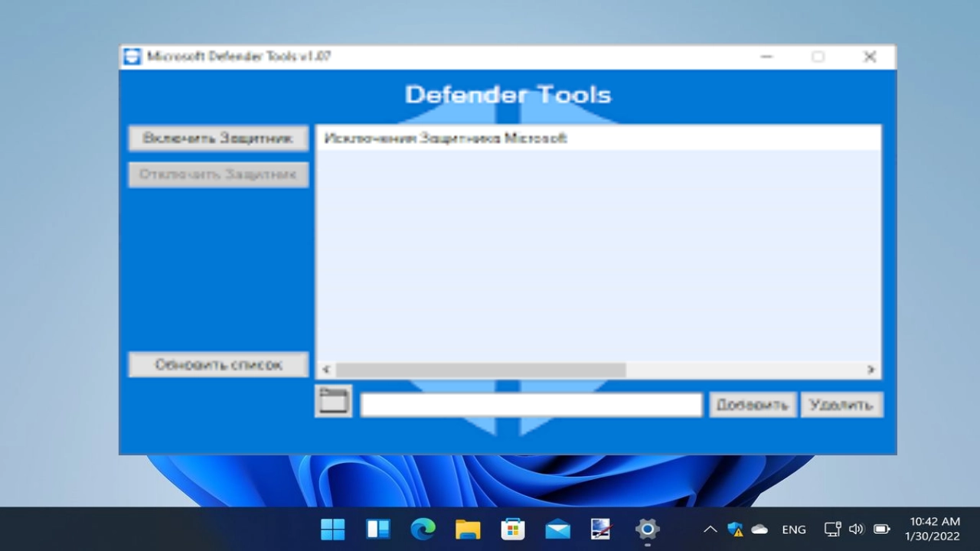Open the folder browse icon
This screenshot has height=551, width=980.
(x=333, y=401)
